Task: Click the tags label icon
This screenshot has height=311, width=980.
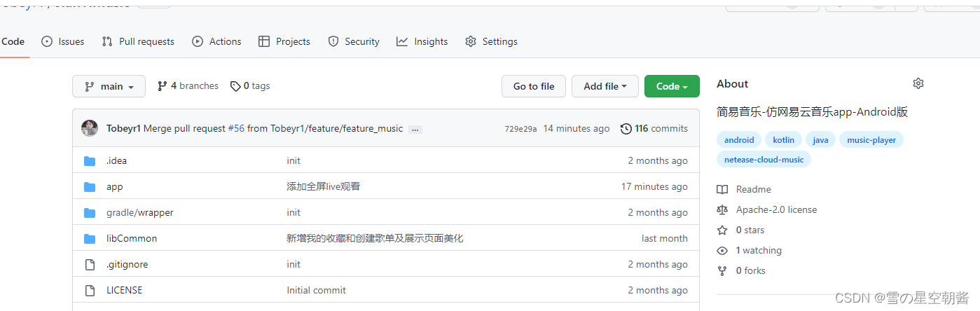Action: 235,86
